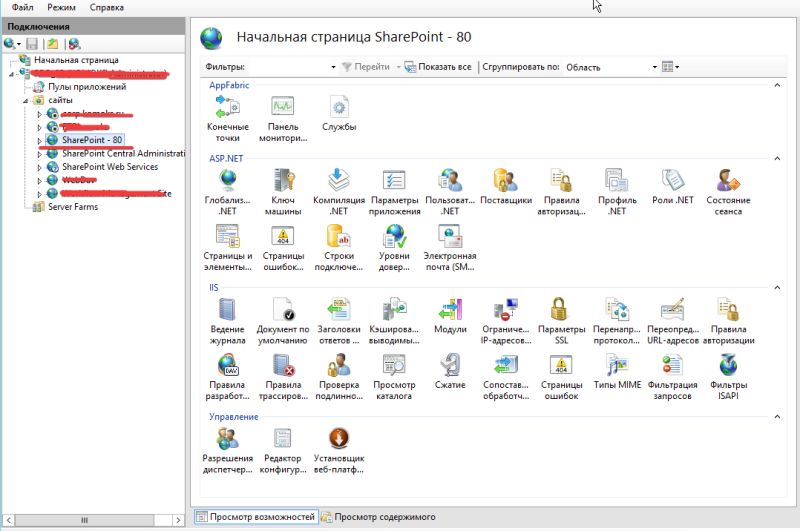Image resolution: width=800 pixels, height=531 pixels.
Task: Switch to Просмотр содержимого tab
Action: coord(378,517)
